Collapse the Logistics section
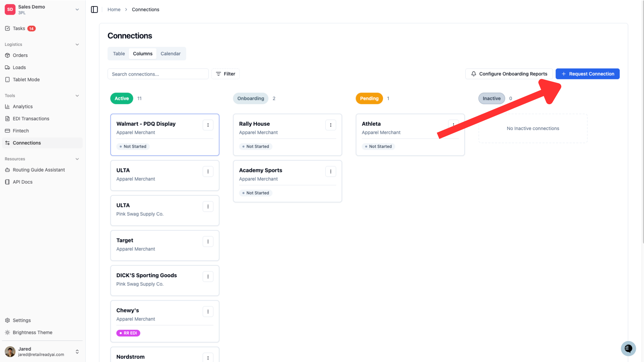 pos(77,45)
